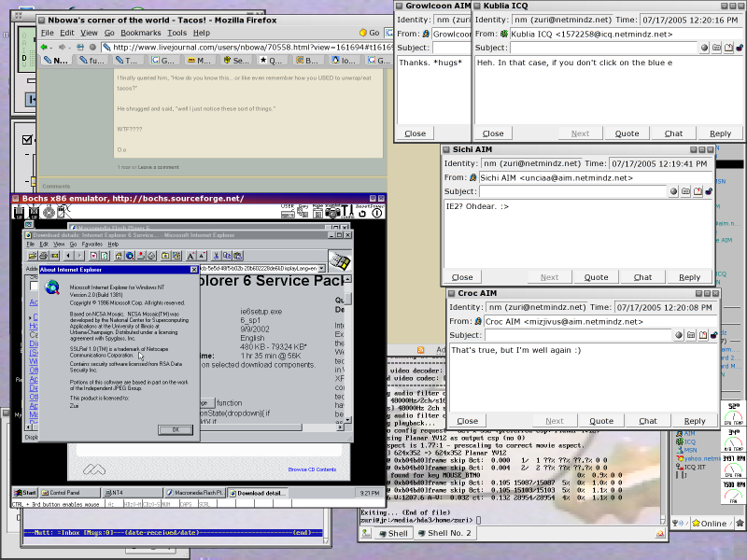Image resolution: width=747 pixels, height=560 pixels.
Task: Open the address bar dropdown in Internet Explorer
Action: [x=321, y=268]
